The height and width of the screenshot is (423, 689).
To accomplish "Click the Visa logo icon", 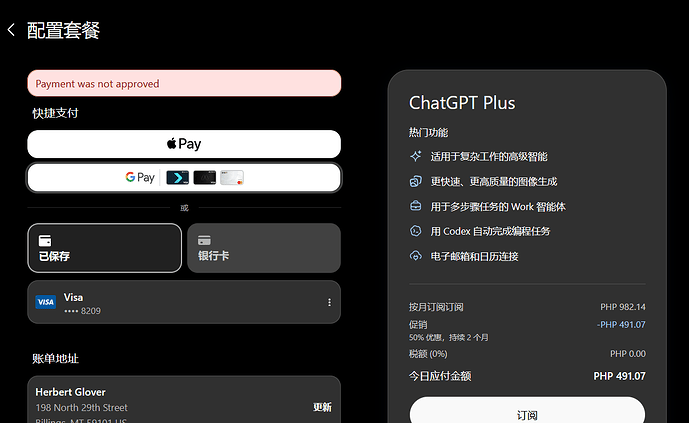I will pos(46,302).
